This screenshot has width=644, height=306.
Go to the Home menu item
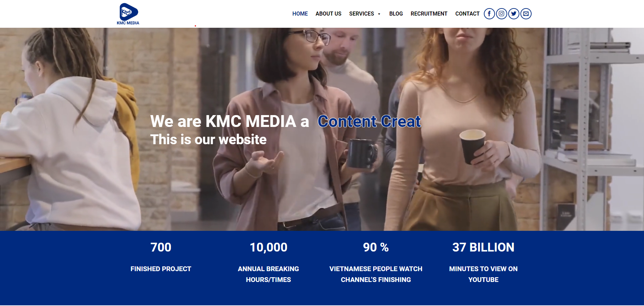pyautogui.click(x=300, y=14)
